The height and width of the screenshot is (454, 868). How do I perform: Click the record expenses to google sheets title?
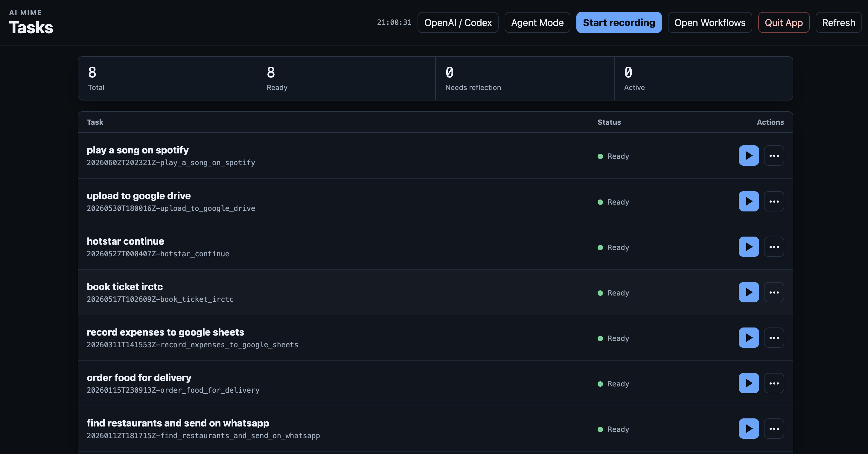point(165,332)
